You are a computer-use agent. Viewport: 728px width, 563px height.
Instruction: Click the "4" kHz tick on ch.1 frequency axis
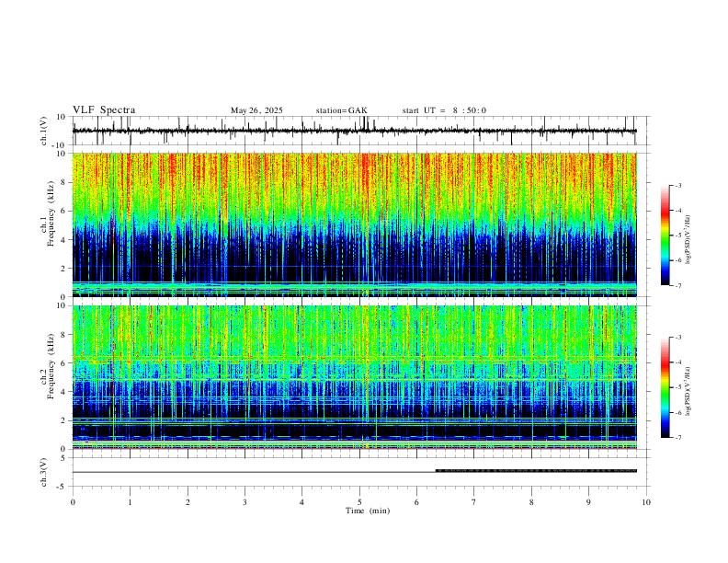[x=63, y=240]
